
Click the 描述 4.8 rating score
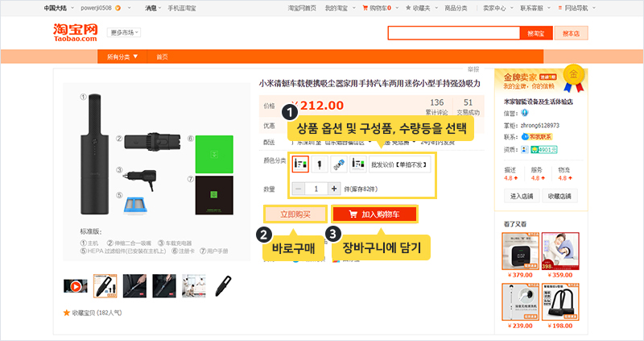point(511,178)
